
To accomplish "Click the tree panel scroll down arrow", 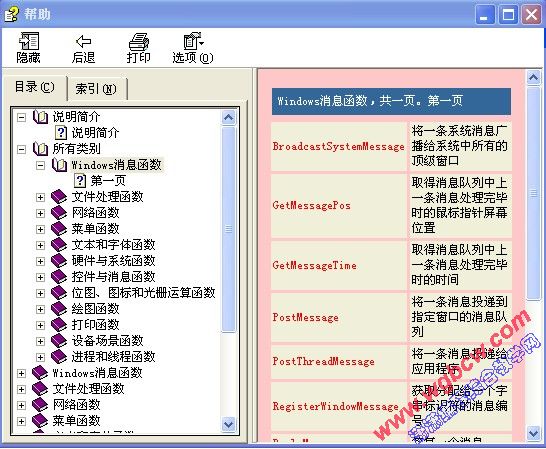I will 228,424.
